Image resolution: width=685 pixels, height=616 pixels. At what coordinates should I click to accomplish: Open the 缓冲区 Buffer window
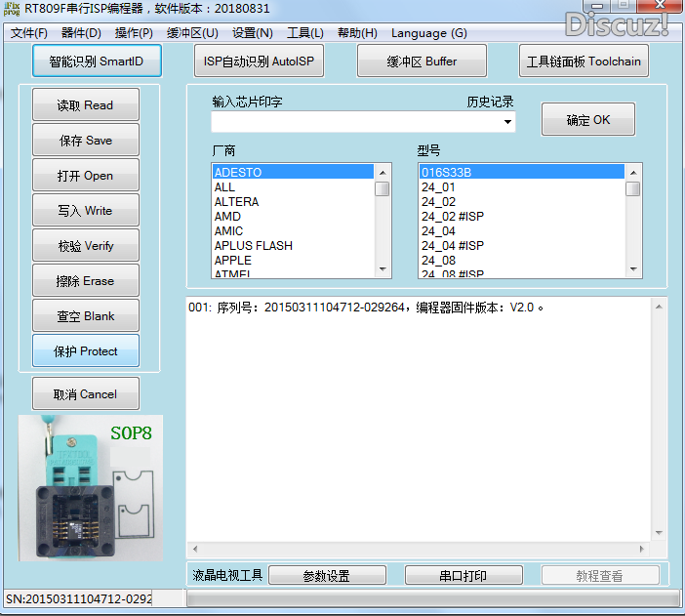[x=422, y=62]
